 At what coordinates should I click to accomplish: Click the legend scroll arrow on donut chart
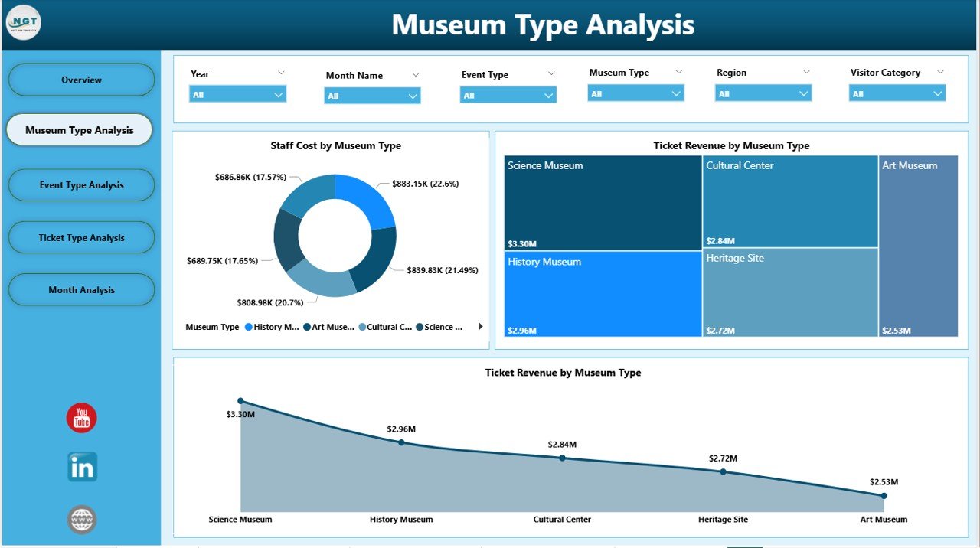pos(481,326)
